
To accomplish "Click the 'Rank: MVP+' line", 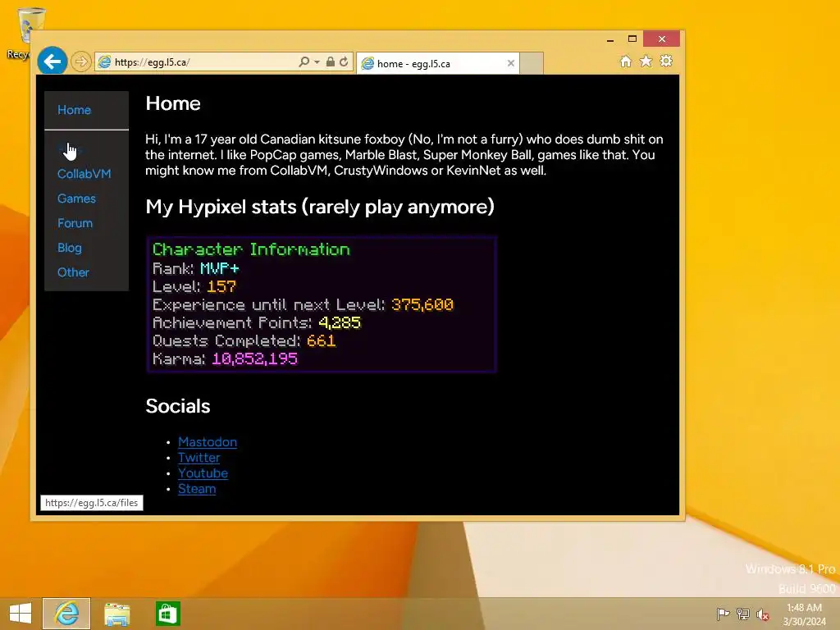I will coord(195,268).
